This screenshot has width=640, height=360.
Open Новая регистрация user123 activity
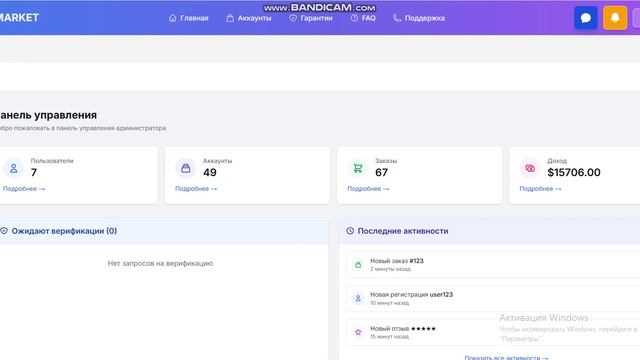click(493, 298)
